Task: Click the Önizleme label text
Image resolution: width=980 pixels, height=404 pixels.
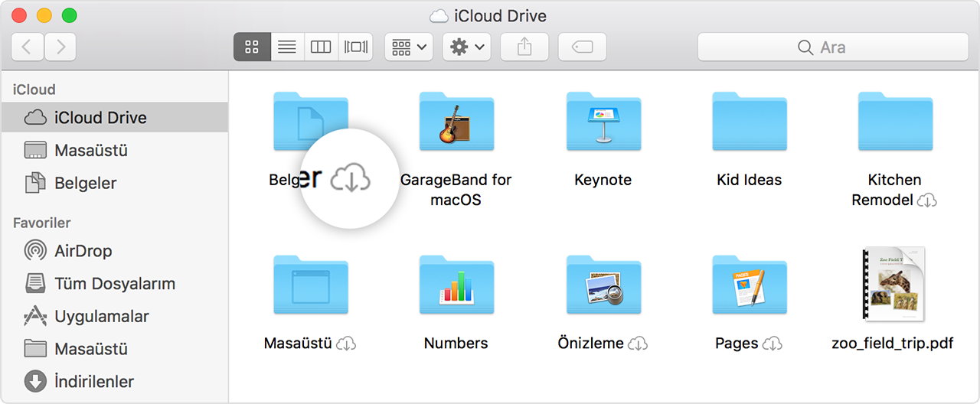Action: click(591, 344)
